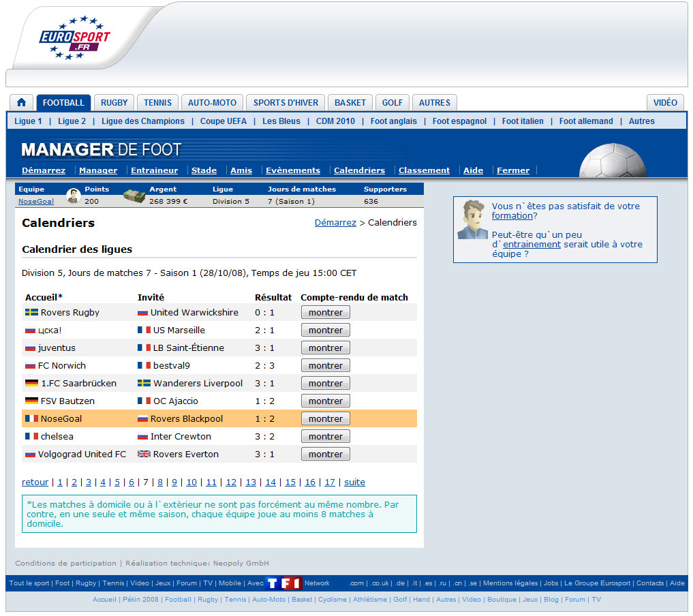Go to the home icon tab

21,102
